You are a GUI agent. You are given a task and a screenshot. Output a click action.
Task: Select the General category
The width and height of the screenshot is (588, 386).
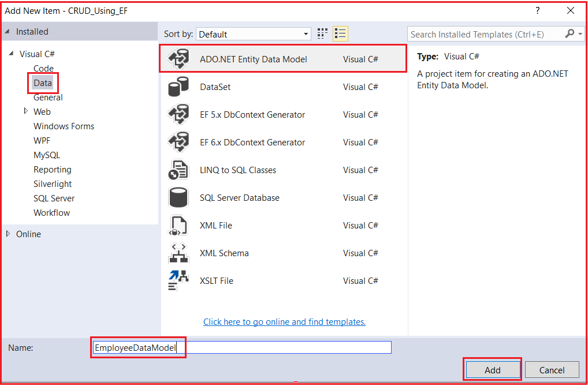click(x=48, y=98)
